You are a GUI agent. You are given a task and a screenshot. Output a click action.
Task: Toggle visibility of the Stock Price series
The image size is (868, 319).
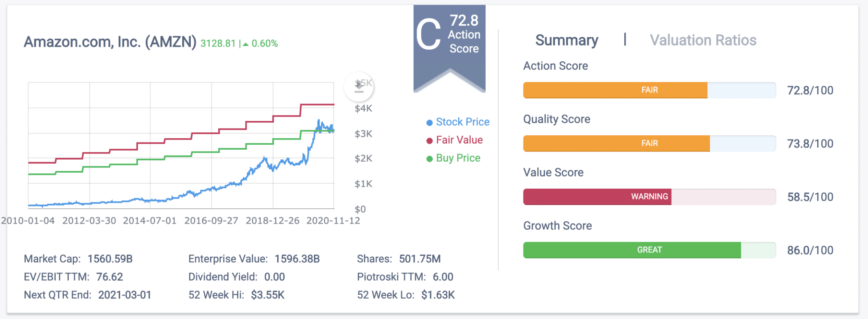462,122
